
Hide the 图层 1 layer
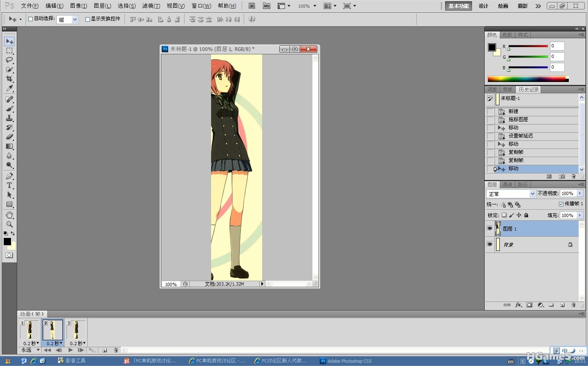click(490, 228)
